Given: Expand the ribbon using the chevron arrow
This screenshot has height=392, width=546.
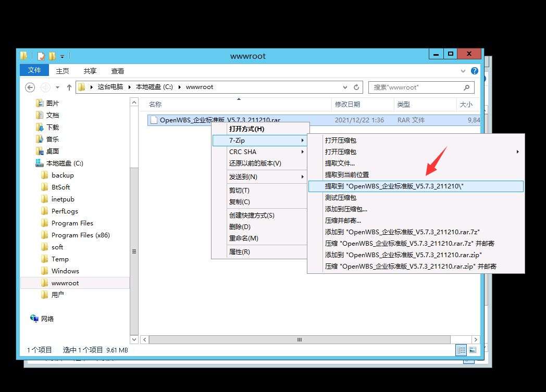Looking at the screenshot, I should (x=463, y=71).
